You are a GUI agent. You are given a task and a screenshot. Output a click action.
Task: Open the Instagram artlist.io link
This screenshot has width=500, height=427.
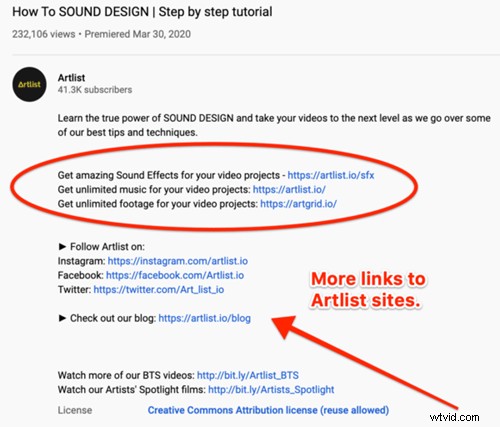(x=178, y=261)
